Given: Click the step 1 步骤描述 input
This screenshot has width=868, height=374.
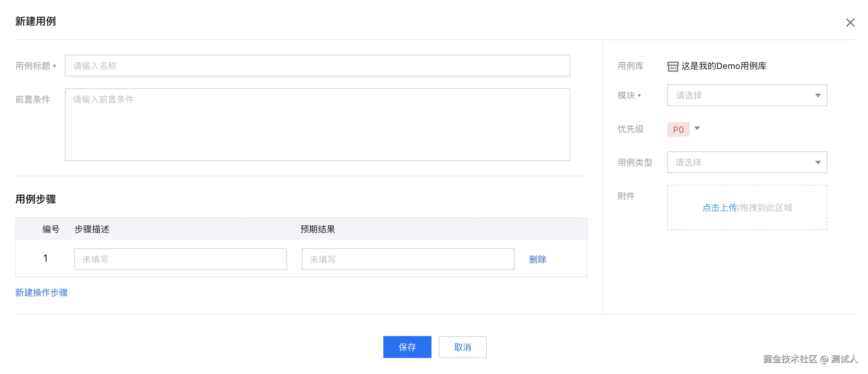Looking at the screenshot, I should (180, 259).
